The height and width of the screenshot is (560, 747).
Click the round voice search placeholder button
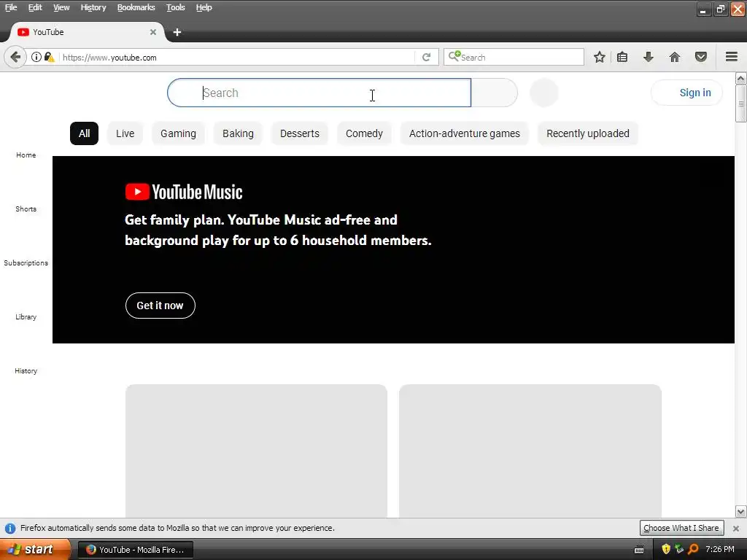coord(543,93)
